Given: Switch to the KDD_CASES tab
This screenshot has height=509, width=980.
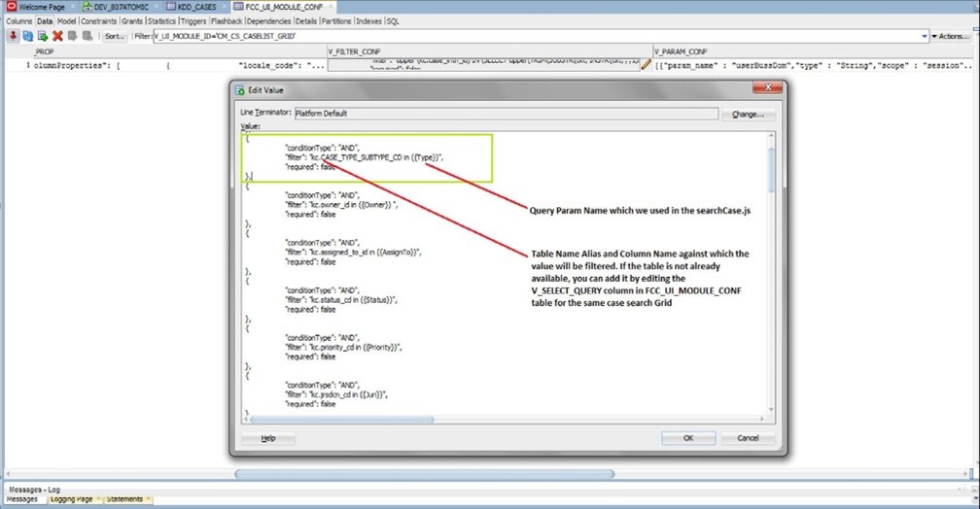Looking at the screenshot, I should pyautogui.click(x=196, y=7).
